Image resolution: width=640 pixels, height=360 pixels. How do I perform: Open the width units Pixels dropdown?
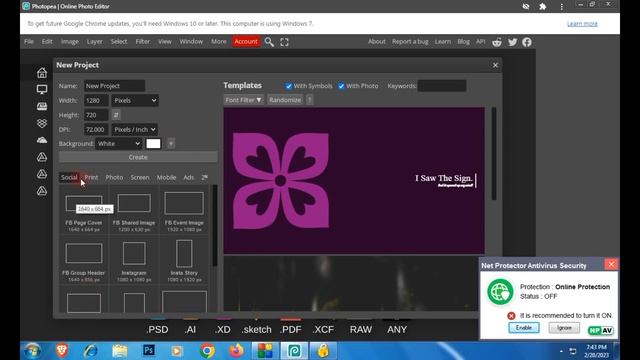point(135,100)
